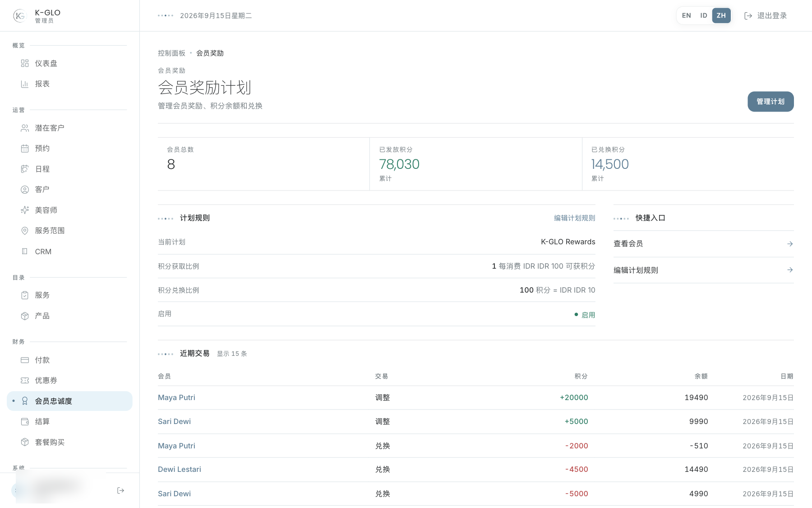Open the 编辑计划规则 link in 计划规则 header

pos(574,218)
